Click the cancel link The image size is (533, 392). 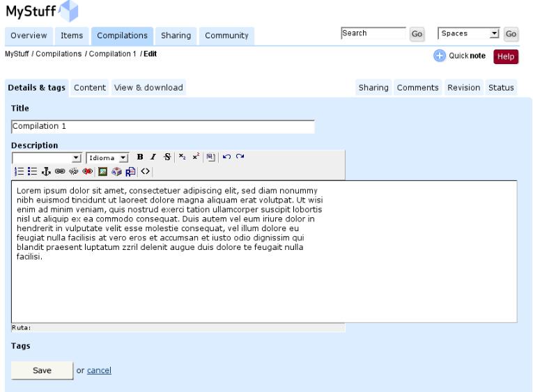tap(99, 370)
